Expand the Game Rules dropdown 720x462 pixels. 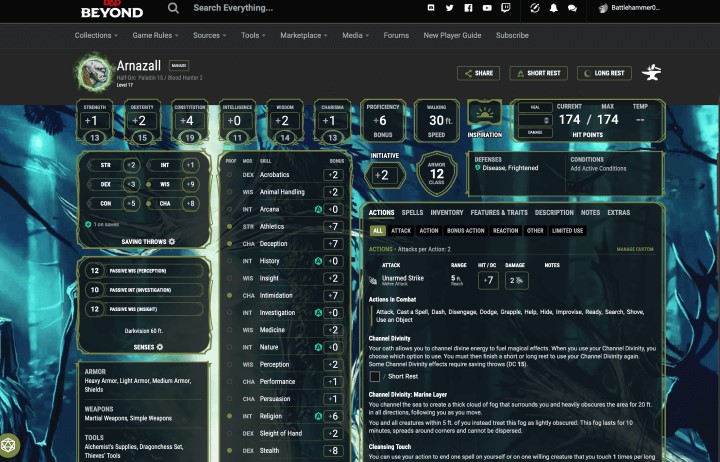[x=156, y=35]
